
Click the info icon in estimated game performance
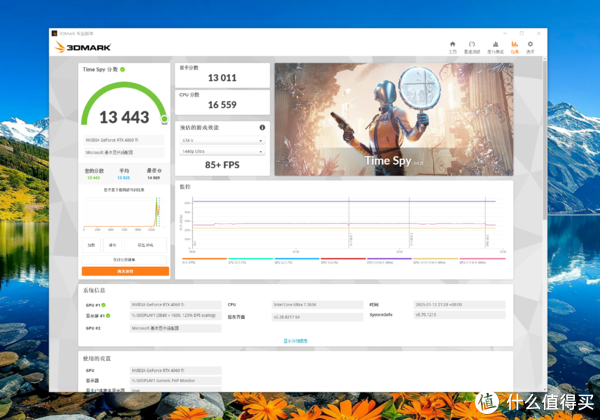pos(263,128)
